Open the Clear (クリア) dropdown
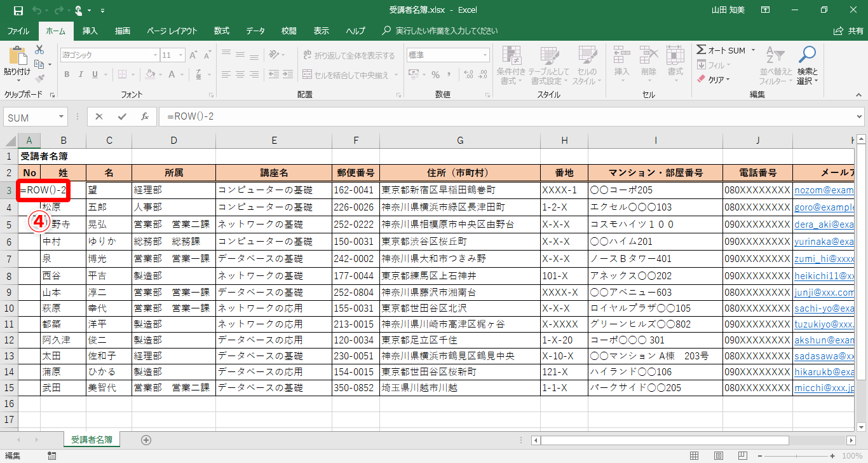This screenshot has height=463, width=868. click(x=714, y=79)
